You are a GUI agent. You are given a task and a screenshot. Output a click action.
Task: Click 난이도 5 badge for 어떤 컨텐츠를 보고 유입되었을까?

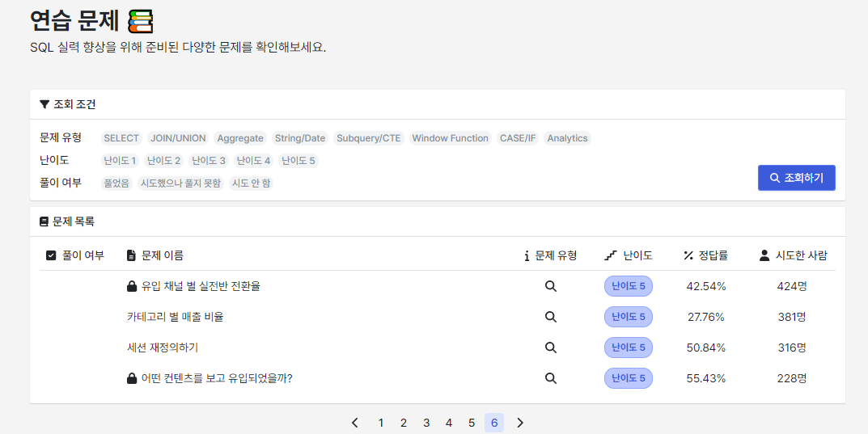point(629,378)
